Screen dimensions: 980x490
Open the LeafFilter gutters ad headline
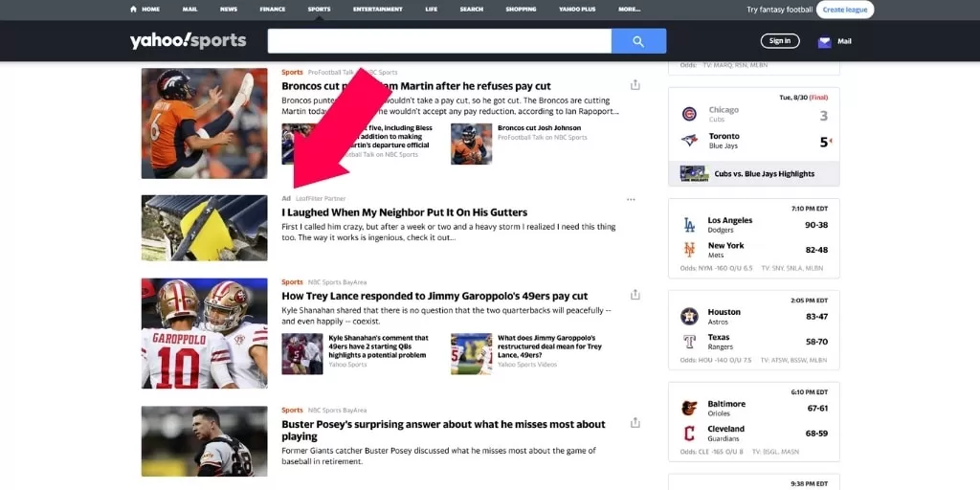pyautogui.click(x=405, y=212)
